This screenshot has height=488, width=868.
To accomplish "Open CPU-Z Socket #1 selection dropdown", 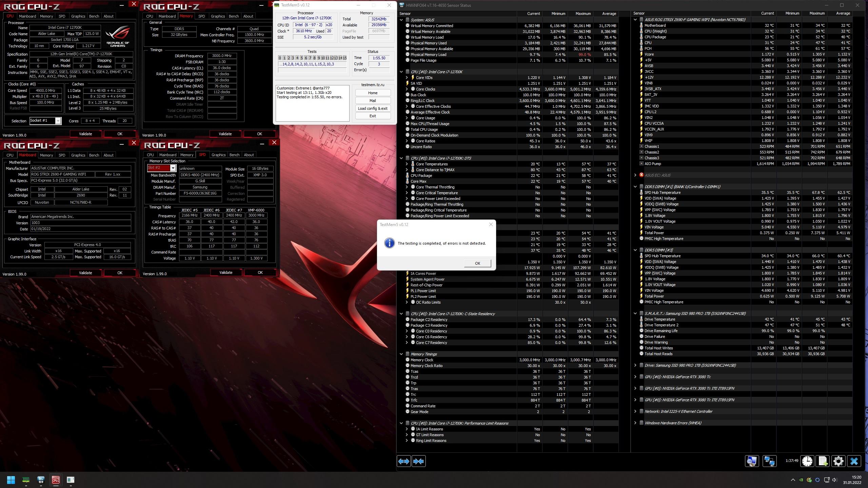I will click(x=58, y=121).
